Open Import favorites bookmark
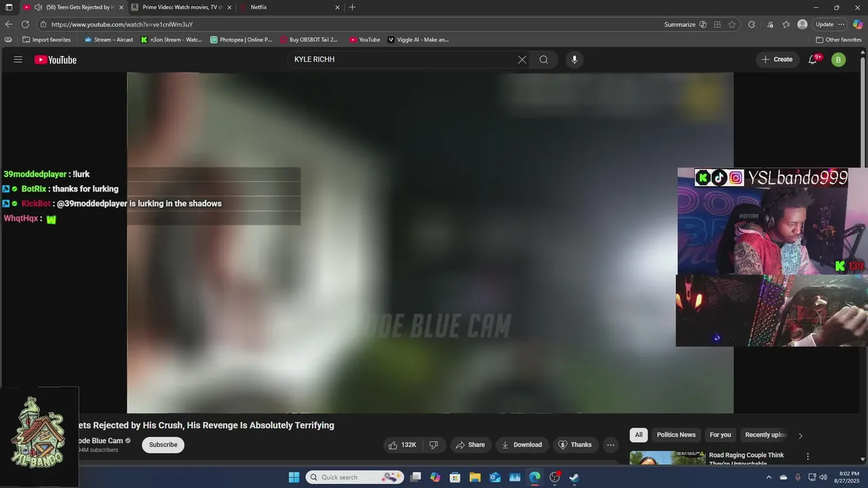Viewport: 868px width, 488px height. click(x=46, y=39)
